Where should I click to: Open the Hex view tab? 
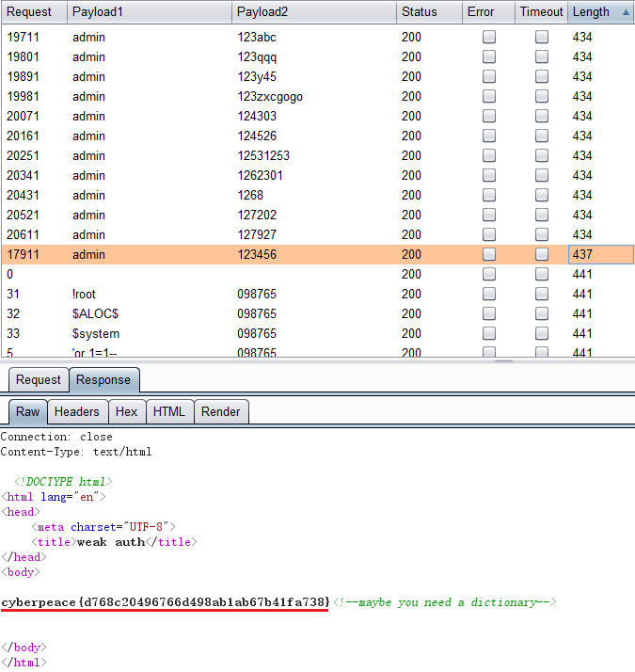[x=126, y=411]
